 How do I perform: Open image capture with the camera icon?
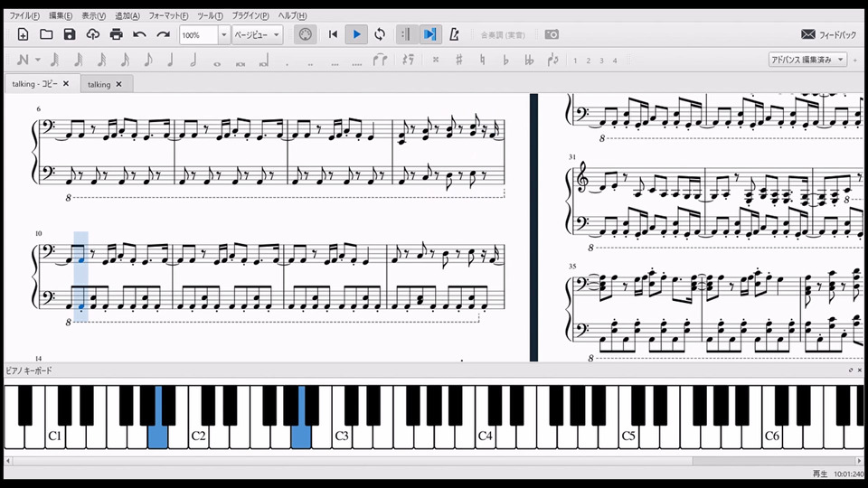pyautogui.click(x=552, y=34)
